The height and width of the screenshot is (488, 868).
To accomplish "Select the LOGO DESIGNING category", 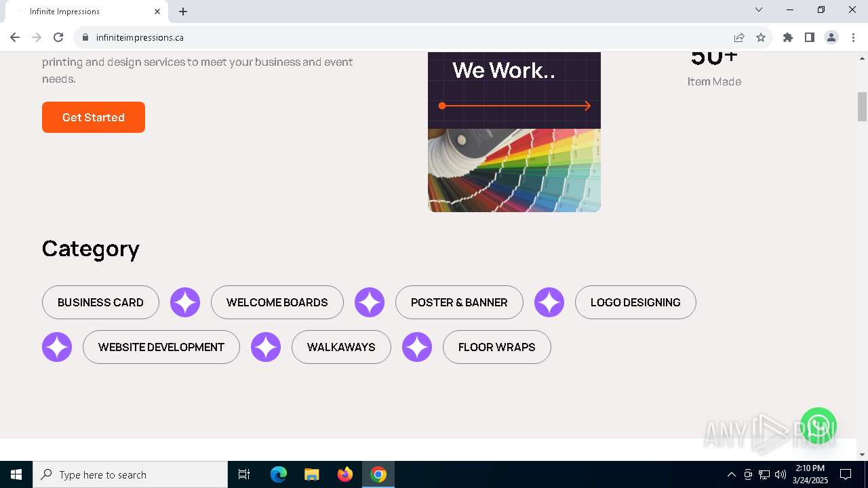I will pyautogui.click(x=635, y=302).
